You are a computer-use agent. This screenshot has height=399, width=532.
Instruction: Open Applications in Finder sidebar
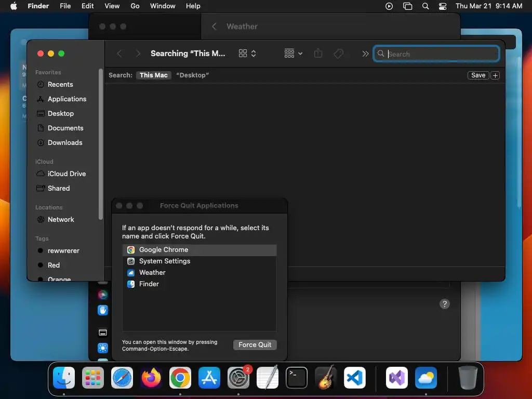pos(61,99)
